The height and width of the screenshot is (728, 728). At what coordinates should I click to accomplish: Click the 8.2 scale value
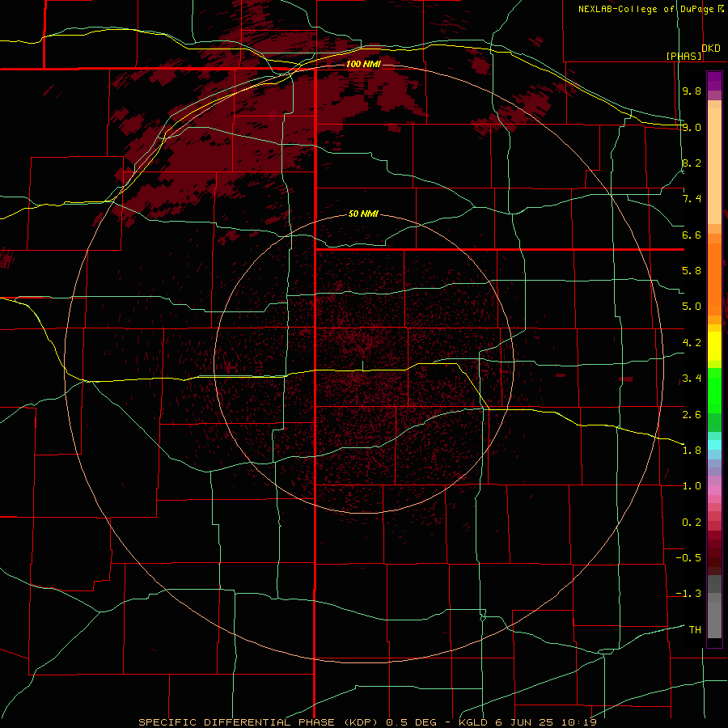(692, 163)
